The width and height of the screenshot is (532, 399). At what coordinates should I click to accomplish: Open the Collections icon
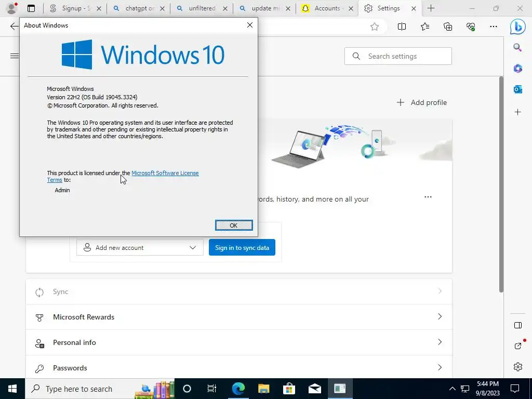448,27
